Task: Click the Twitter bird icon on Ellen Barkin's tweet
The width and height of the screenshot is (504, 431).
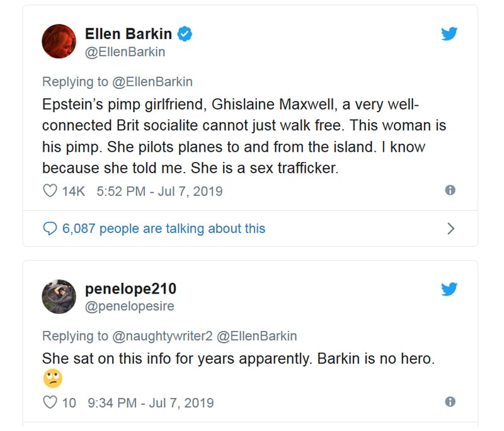Action: tap(449, 35)
